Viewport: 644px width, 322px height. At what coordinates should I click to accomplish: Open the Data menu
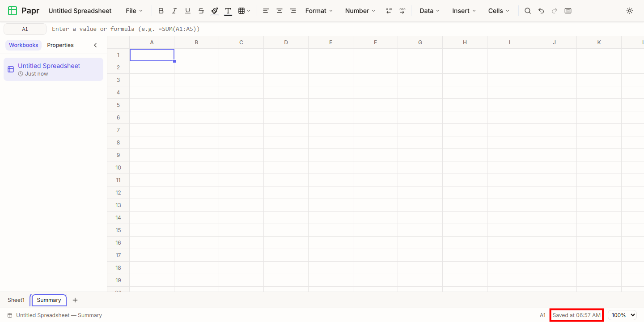[429, 11]
